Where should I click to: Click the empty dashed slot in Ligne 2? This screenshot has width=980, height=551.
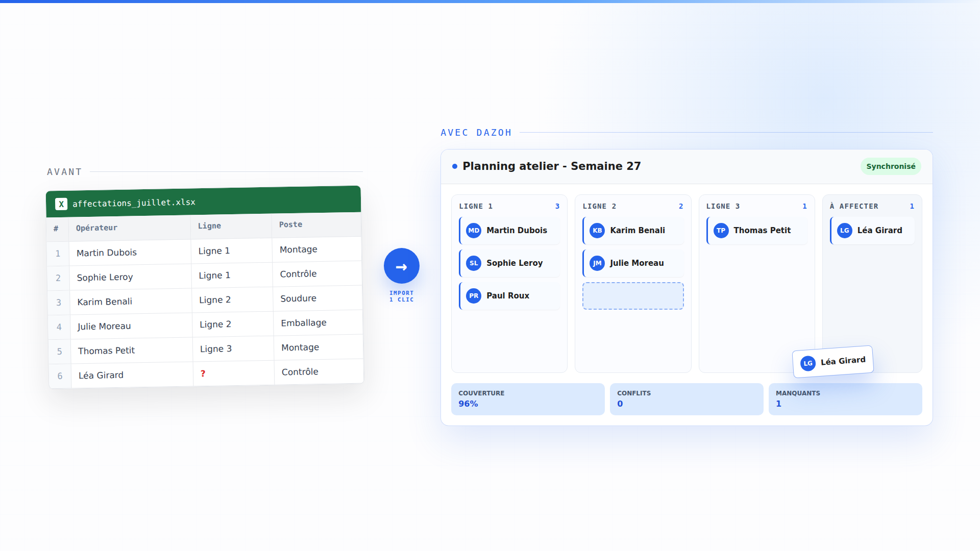tap(633, 296)
